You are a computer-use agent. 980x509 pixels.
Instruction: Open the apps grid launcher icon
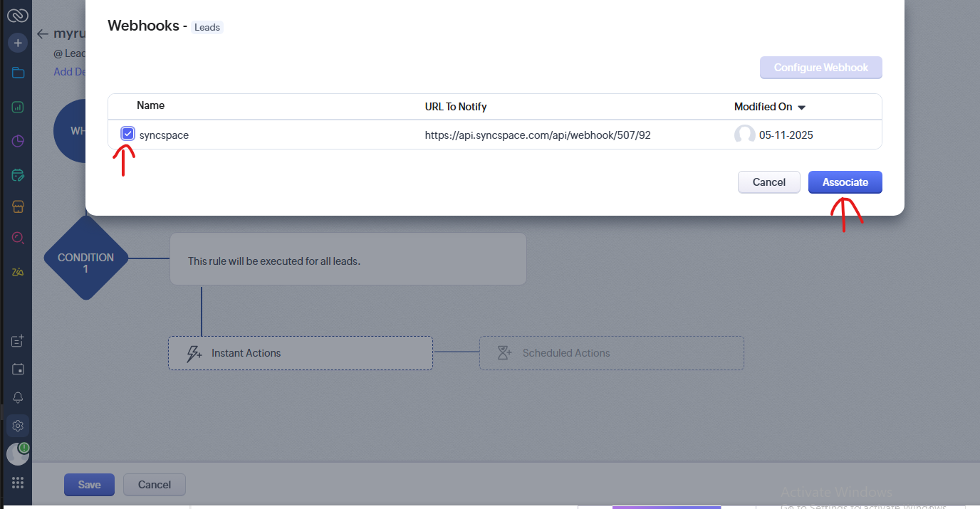click(x=18, y=483)
